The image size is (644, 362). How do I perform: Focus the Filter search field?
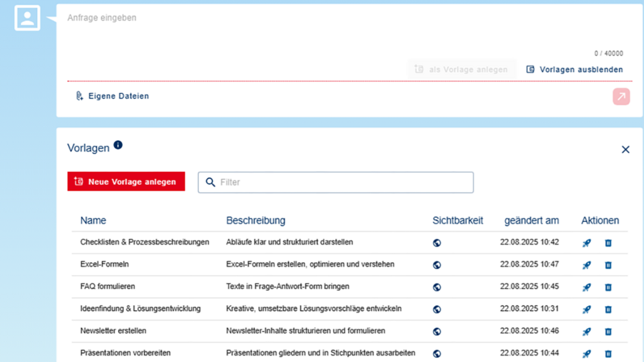coord(336,182)
